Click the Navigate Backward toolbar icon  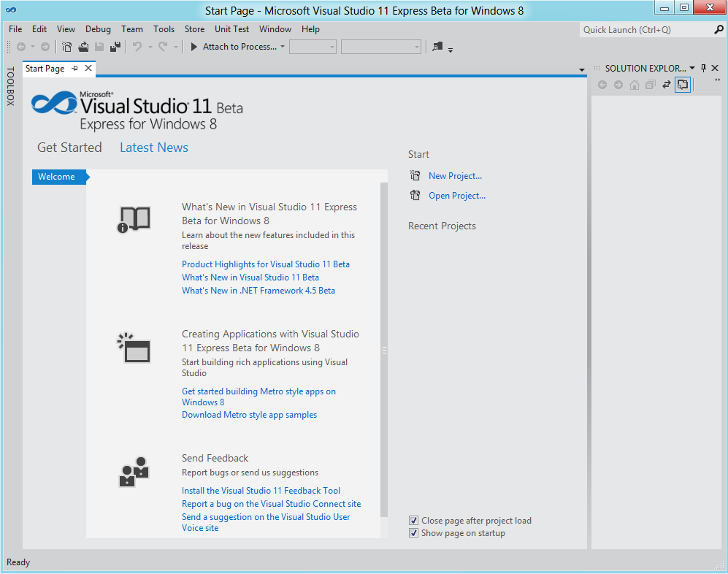[x=21, y=47]
